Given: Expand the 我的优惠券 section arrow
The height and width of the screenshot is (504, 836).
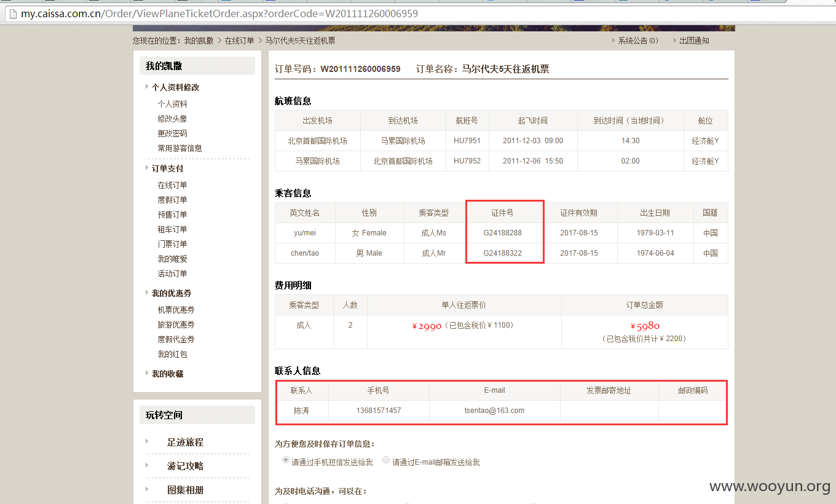Looking at the screenshot, I should pos(147,293).
